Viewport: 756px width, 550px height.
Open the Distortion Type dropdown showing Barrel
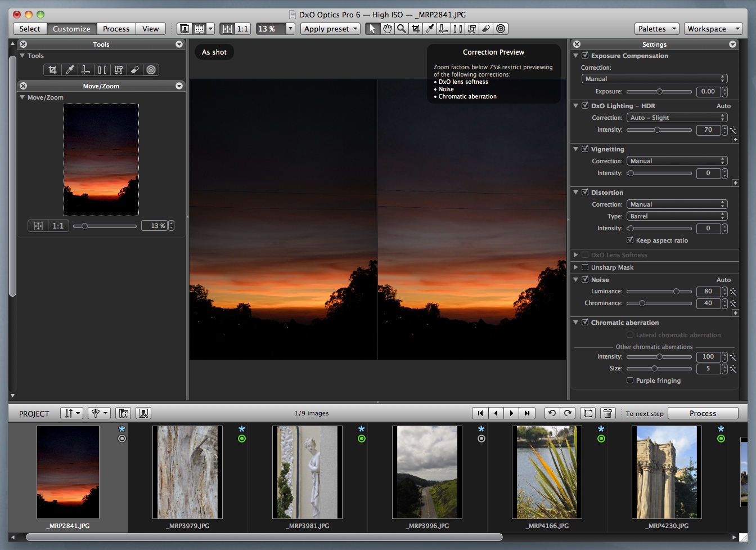pos(677,216)
